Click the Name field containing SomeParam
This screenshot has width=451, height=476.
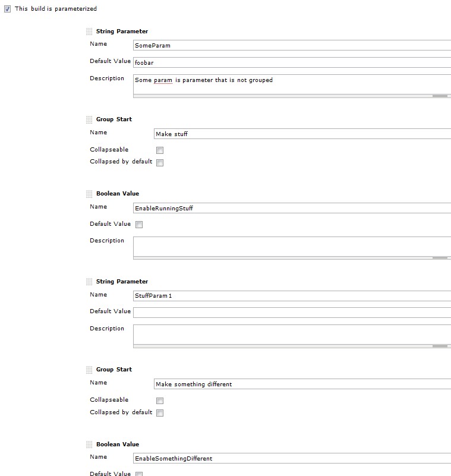pos(291,45)
